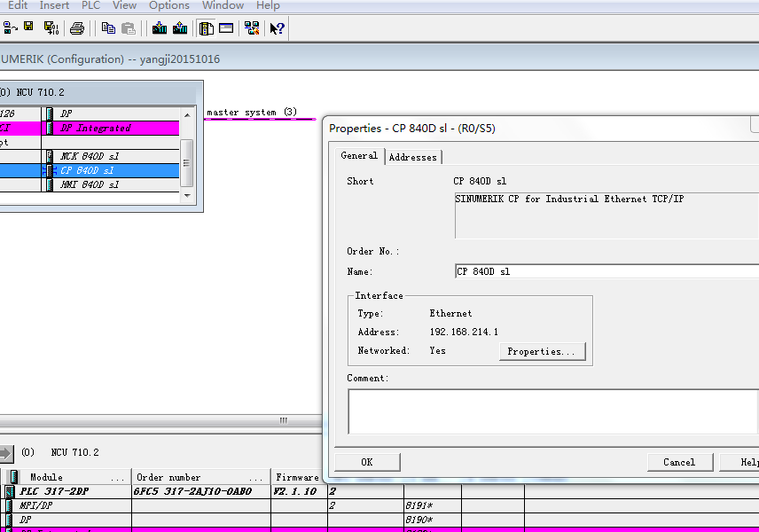Open the Options menu

tap(169, 5)
